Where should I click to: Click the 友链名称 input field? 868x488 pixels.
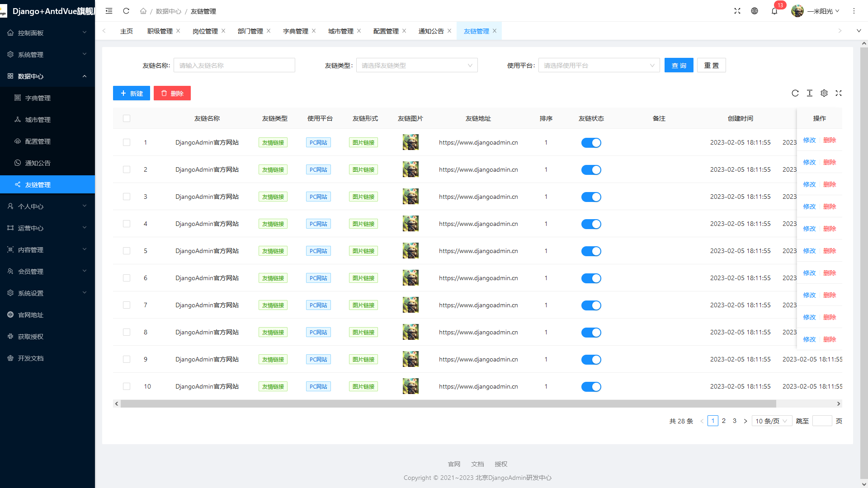(x=234, y=66)
